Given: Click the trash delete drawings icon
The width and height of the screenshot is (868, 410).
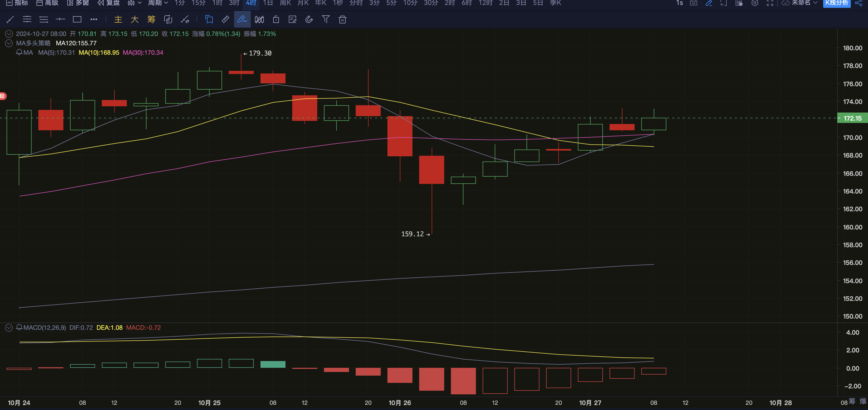Looking at the screenshot, I should coord(342,20).
